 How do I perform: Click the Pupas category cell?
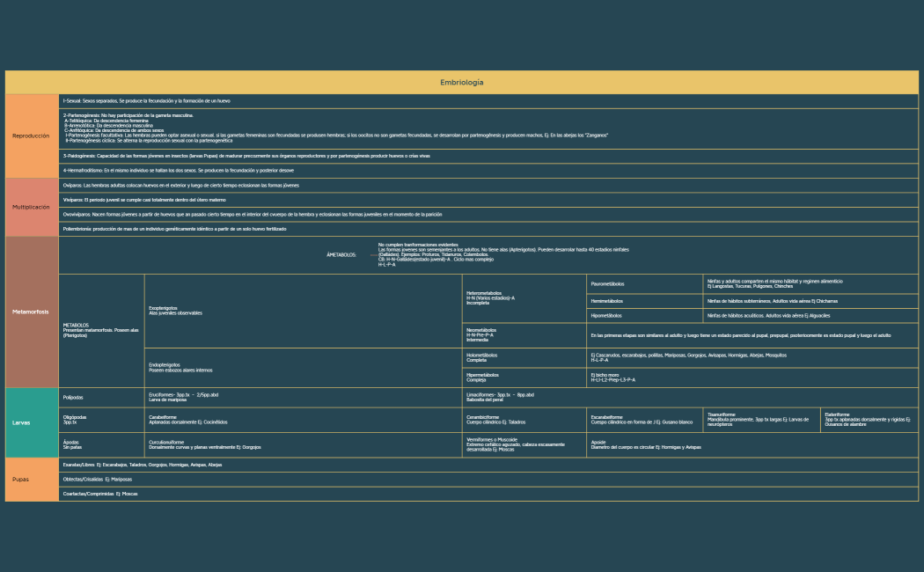(31, 480)
